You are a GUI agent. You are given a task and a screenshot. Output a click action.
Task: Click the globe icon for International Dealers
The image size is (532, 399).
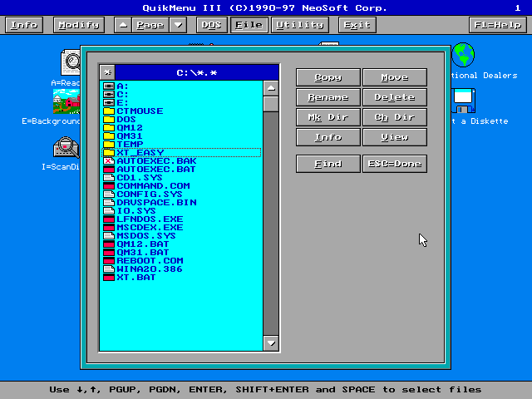pyautogui.click(x=463, y=55)
